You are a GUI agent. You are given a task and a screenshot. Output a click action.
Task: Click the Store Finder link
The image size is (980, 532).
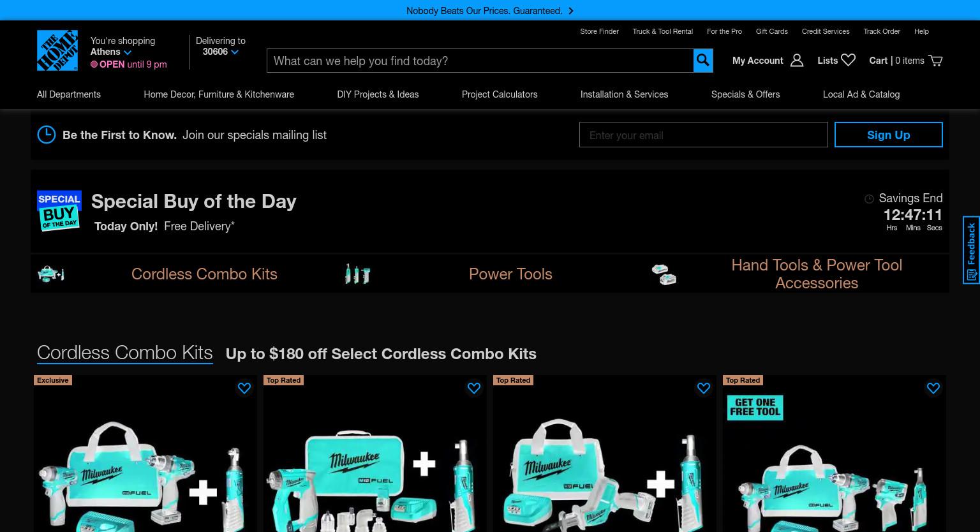[599, 31]
